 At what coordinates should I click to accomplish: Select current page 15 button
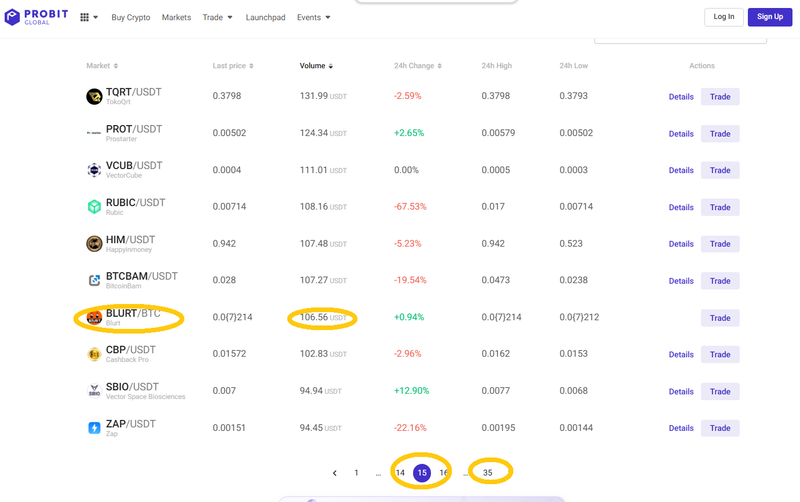(x=422, y=473)
